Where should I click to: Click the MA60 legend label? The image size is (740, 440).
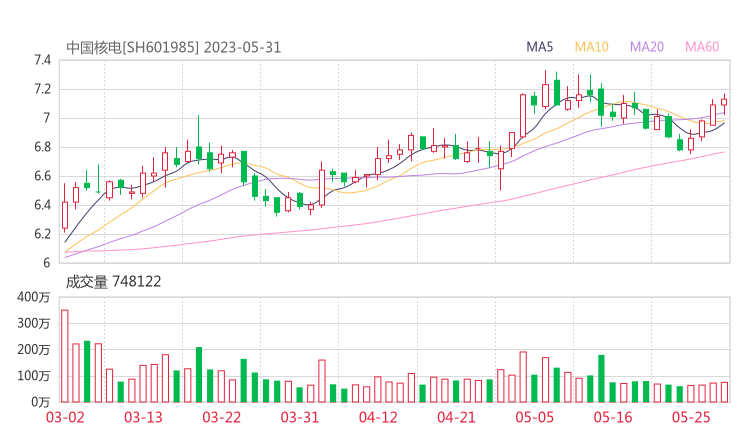point(702,47)
